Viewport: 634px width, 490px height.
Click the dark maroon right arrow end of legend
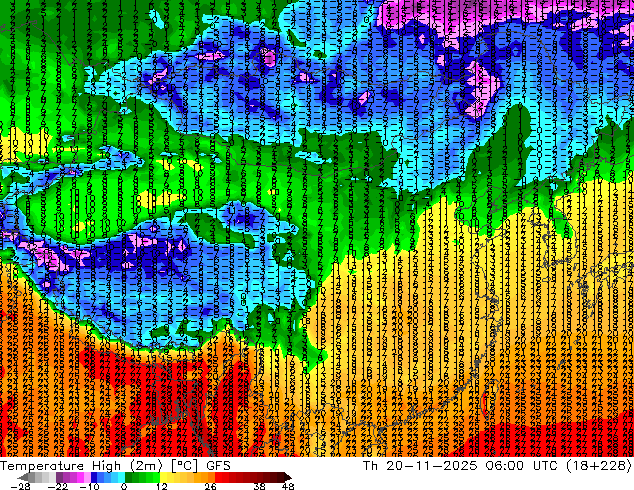pyautogui.click(x=287, y=477)
